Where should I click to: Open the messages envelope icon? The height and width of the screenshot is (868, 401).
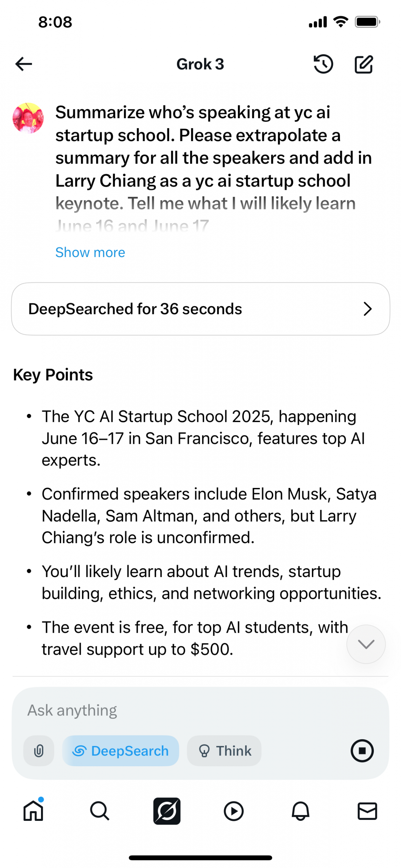(x=367, y=811)
